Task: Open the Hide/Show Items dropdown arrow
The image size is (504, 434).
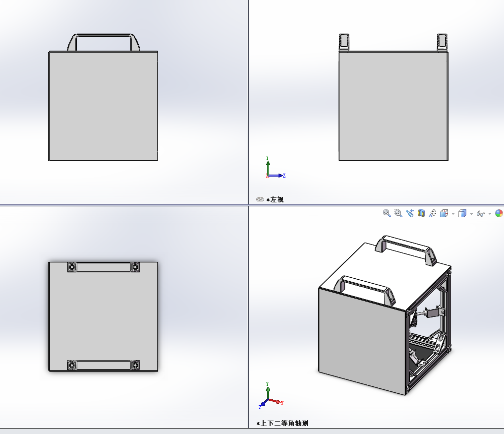Action: click(x=490, y=214)
